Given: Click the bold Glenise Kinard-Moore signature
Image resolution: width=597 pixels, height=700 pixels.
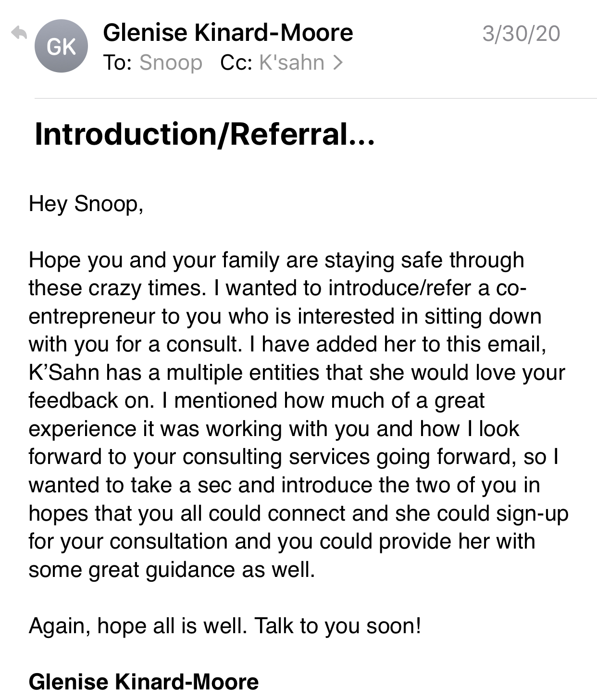Looking at the screenshot, I should point(144,682).
